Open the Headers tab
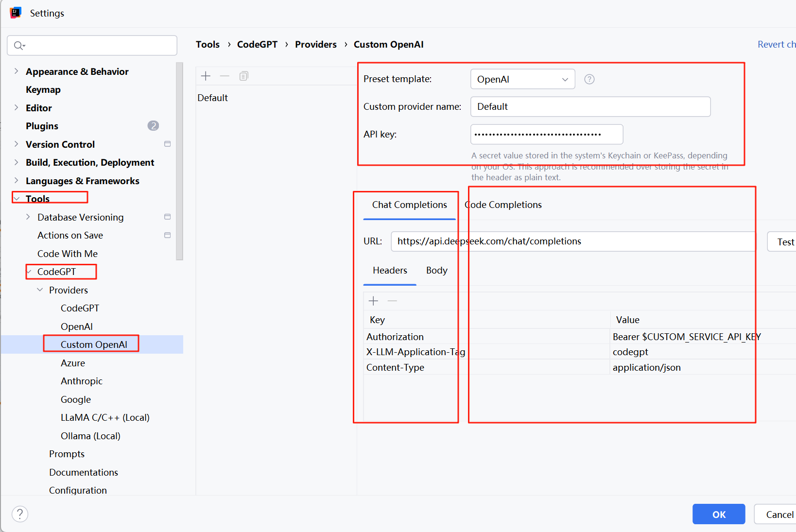796x532 pixels. [390, 271]
